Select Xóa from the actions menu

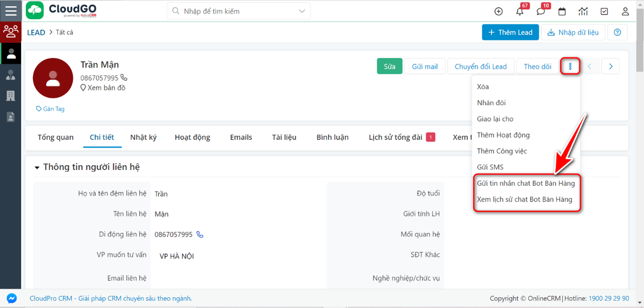click(x=483, y=86)
